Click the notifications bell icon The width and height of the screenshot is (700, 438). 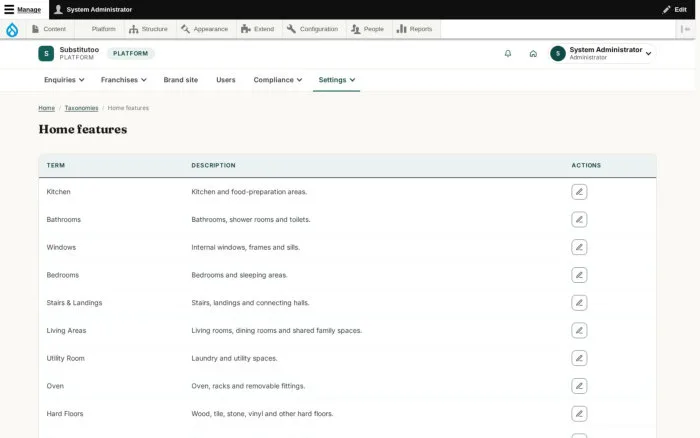click(x=508, y=54)
